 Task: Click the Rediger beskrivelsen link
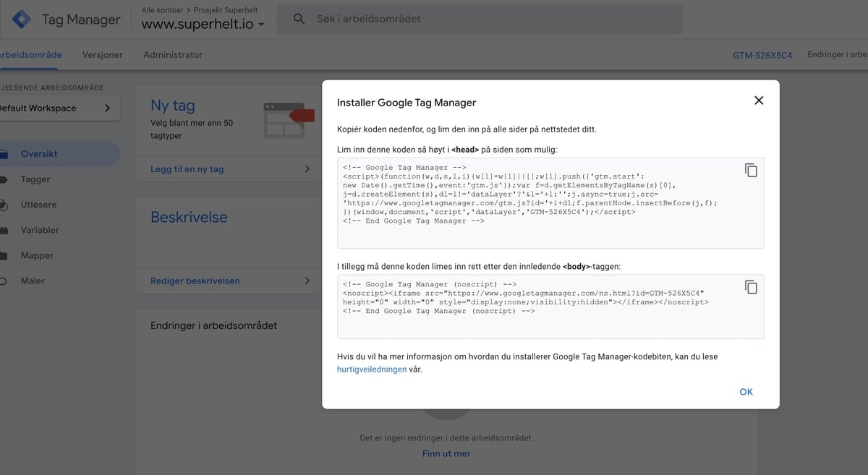tap(195, 281)
